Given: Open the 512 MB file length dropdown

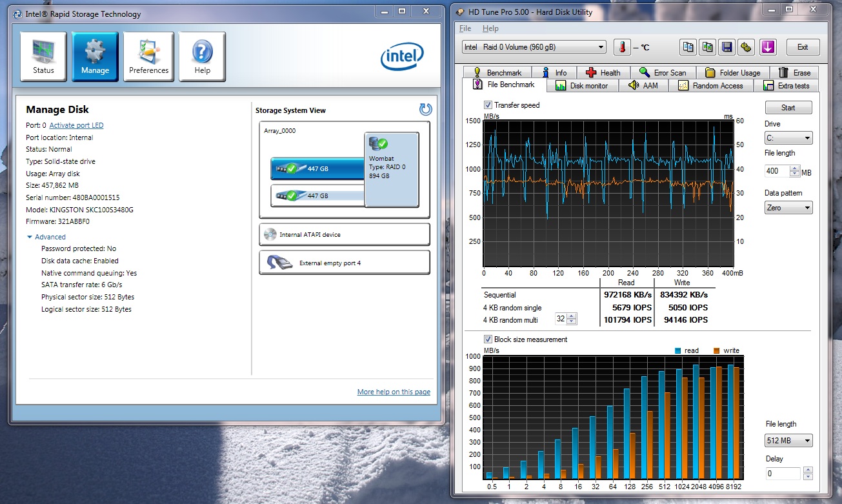Looking at the screenshot, I should (788, 441).
